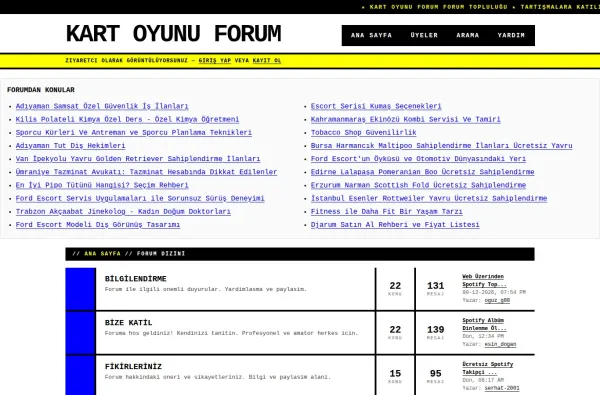This screenshot has width=600, height=395.
Task: Open the BİLGİLENDİRME forum
Action: click(135, 279)
